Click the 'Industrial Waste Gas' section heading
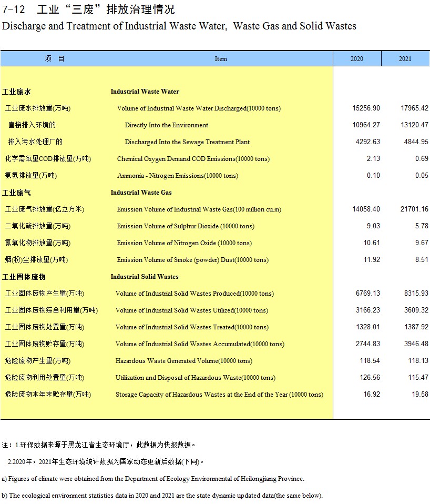 [141, 192]
